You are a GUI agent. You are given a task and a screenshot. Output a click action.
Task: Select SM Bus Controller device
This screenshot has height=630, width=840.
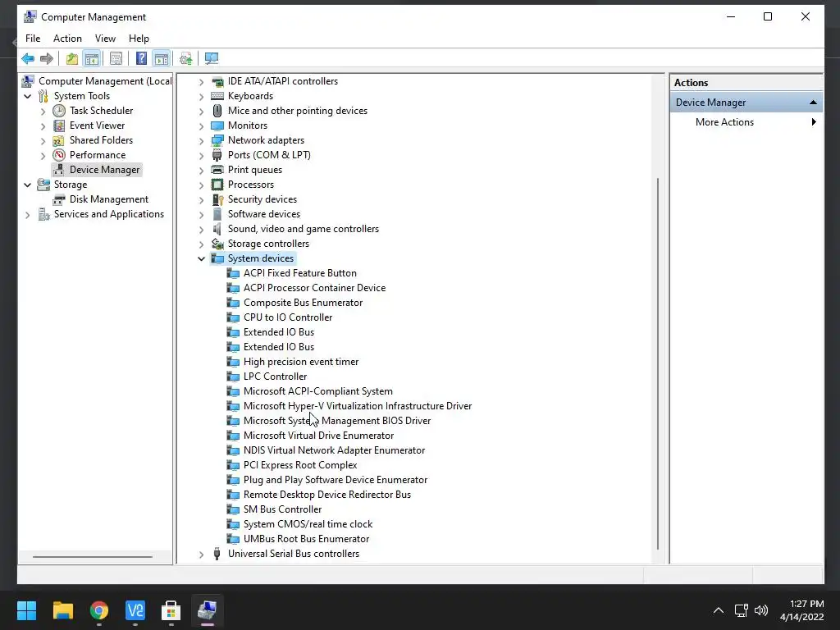(282, 509)
